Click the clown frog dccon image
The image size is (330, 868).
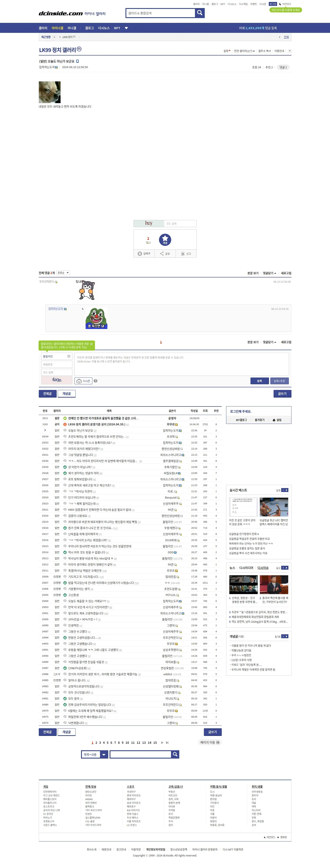96,318
